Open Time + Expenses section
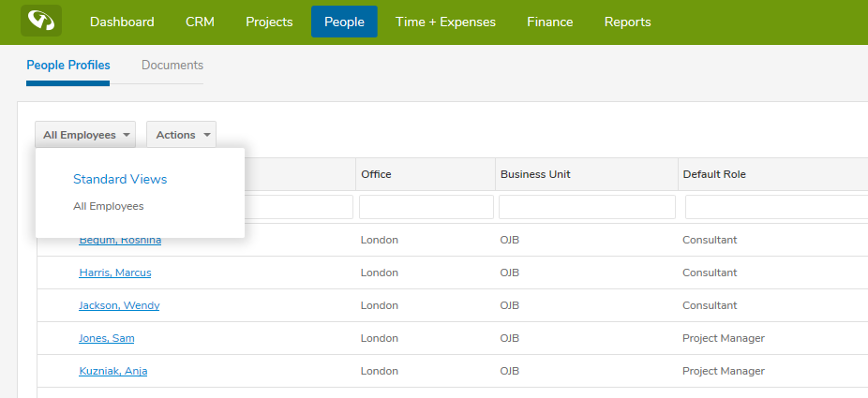This screenshot has height=398, width=868. click(x=445, y=22)
